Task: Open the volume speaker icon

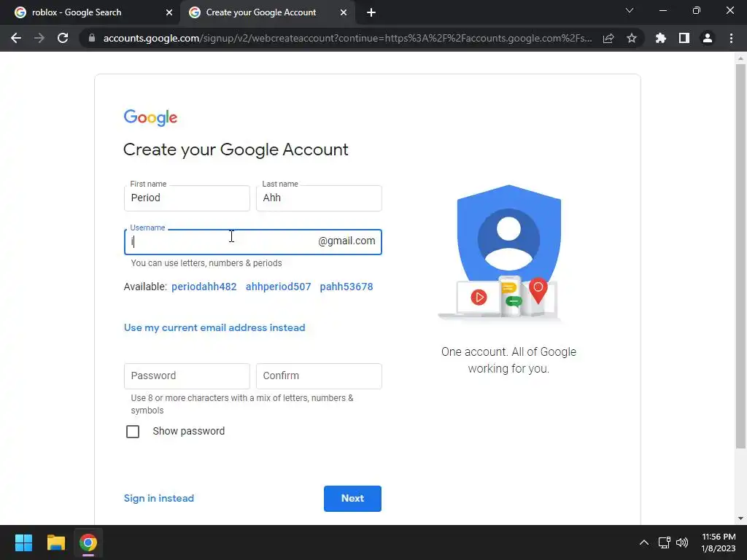Action: (682, 542)
